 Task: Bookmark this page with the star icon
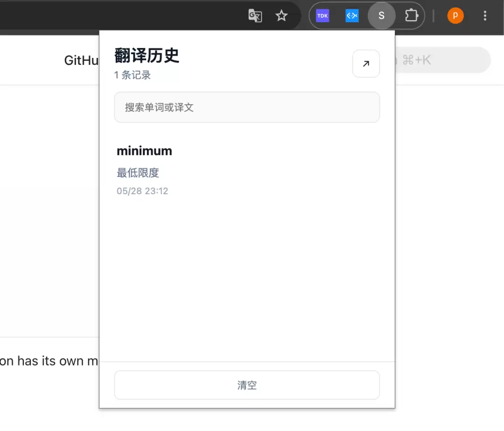(281, 15)
